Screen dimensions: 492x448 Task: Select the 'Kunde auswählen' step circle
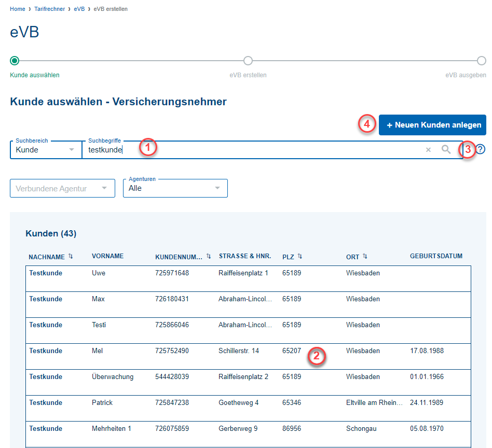coord(15,61)
